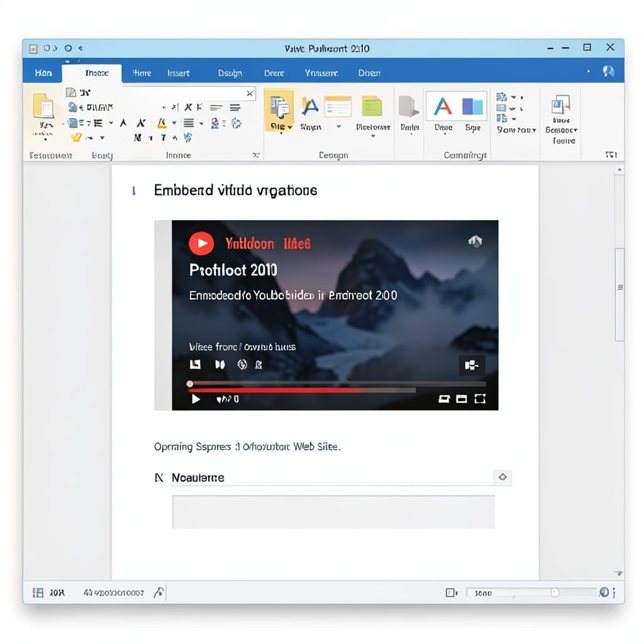Close the ribbon search box with the X
Screen dimensions: 644x644
(x=250, y=94)
